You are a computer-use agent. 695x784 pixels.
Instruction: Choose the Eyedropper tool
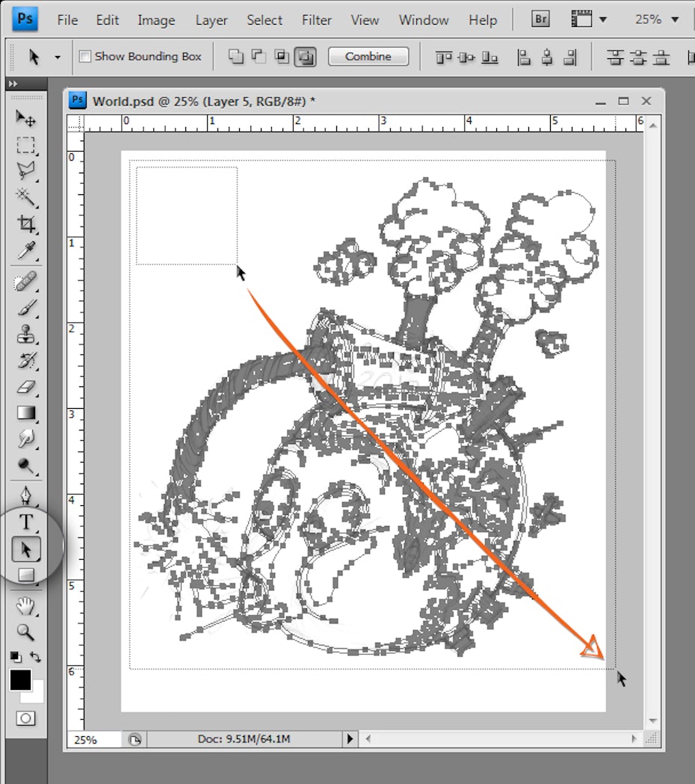point(26,250)
